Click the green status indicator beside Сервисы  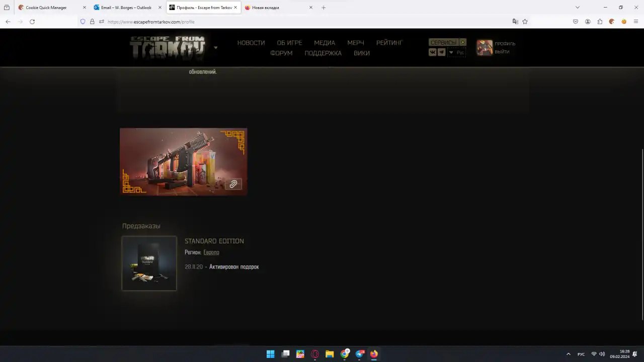point(463,42)
